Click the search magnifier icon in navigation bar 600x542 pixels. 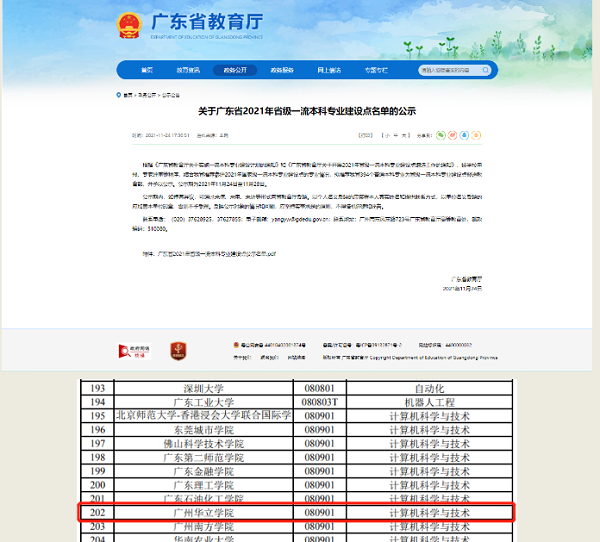(x=485, y=70)
